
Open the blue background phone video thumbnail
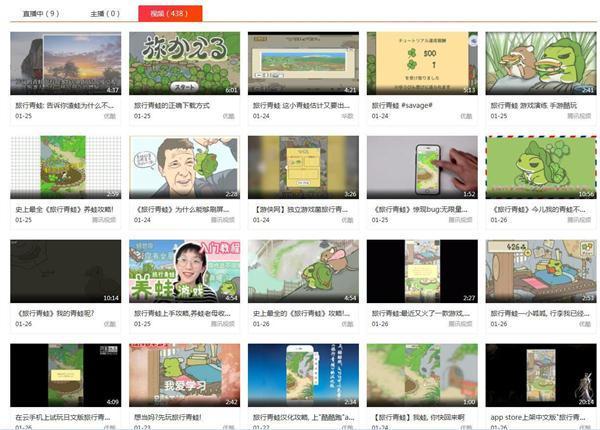[303, 375]
